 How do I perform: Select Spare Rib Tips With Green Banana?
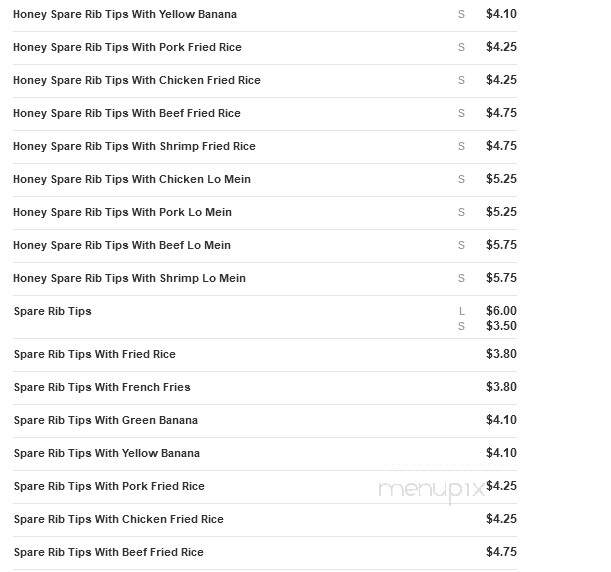tap(106, 420)
